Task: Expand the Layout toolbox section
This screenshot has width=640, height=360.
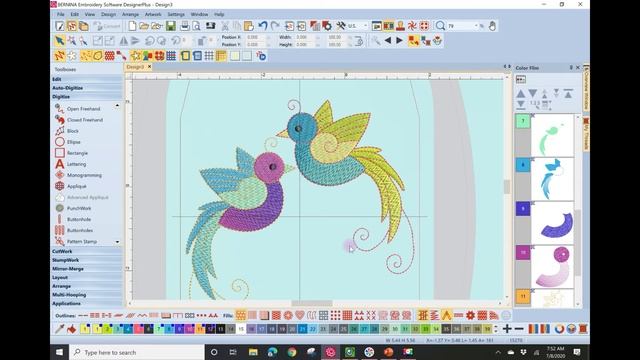Action: click(87, 278)
